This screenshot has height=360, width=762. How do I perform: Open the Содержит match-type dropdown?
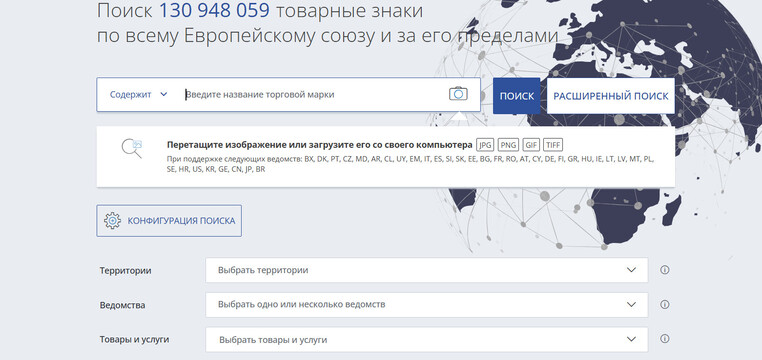(139, 94)
